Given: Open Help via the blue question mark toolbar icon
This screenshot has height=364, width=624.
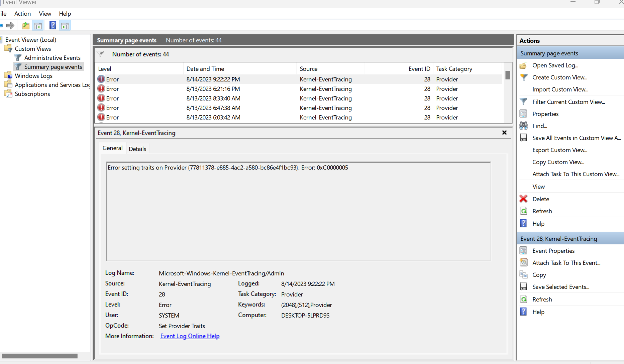Looking at the screenshot, I should pyautogui.click(x=53, y=25).
